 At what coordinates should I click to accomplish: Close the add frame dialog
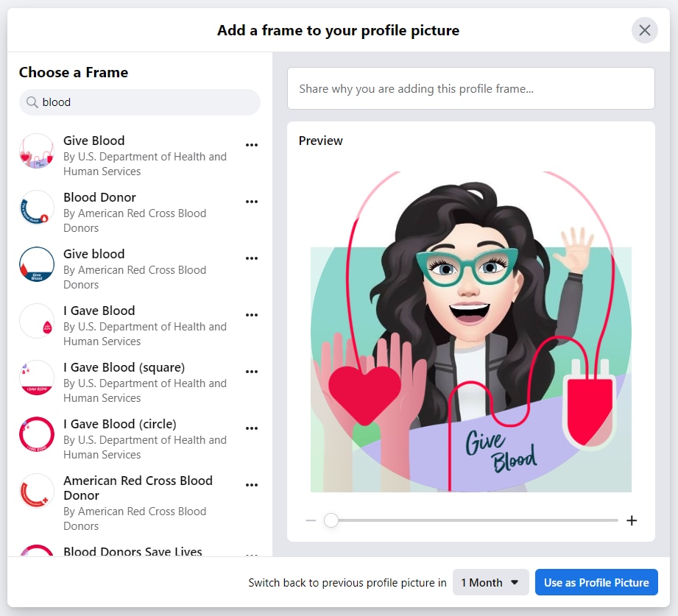[x=644, y=30]
